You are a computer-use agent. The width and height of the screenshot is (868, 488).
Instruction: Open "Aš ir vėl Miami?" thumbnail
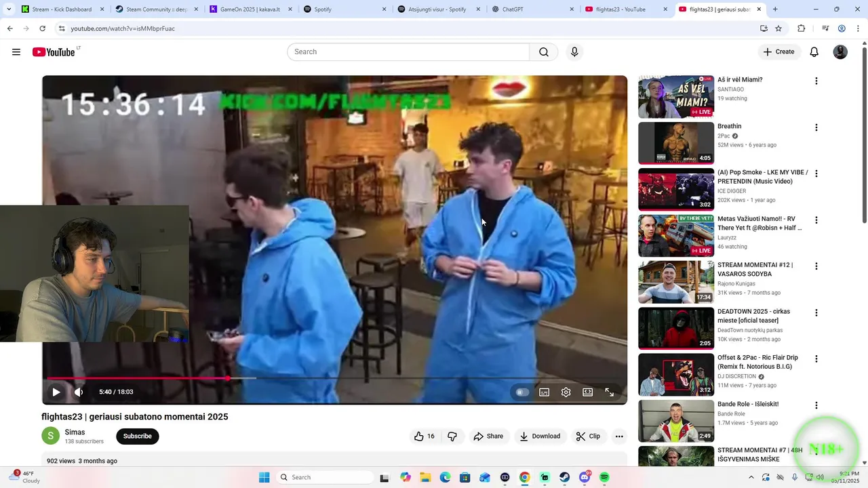tap(676, 97)
